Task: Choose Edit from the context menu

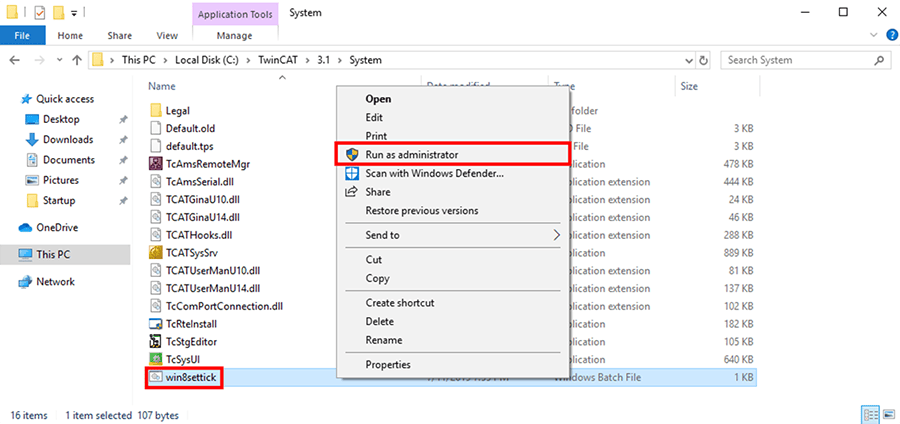Action: coord(453,117)
